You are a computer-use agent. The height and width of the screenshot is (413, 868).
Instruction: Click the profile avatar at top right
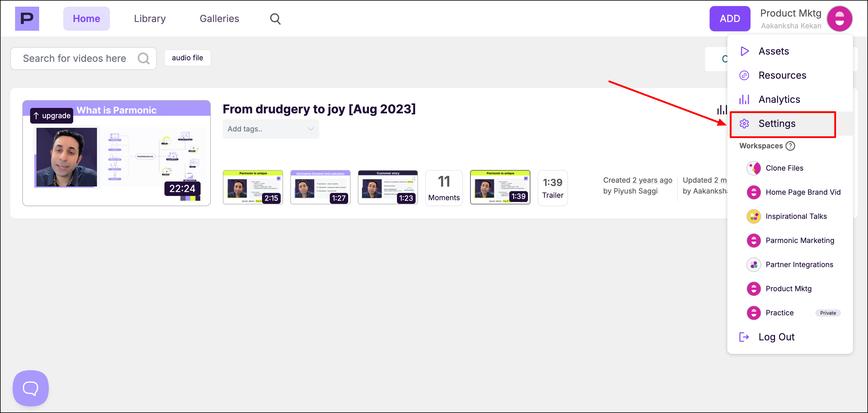point(839,19)
